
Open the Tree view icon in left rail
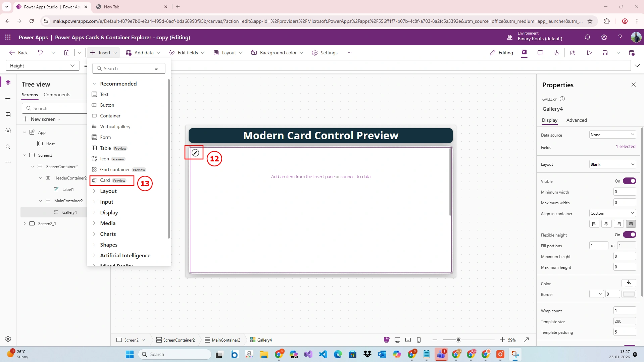pos(8,83)
